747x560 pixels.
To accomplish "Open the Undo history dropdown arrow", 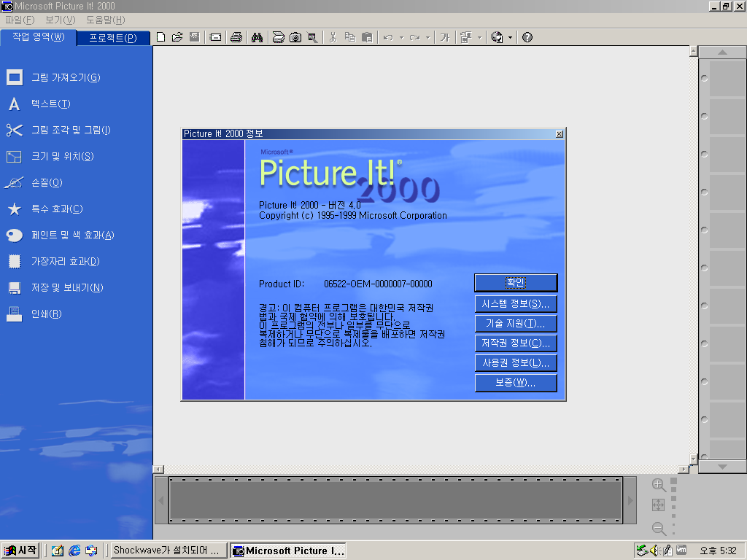I will [402, 38].
